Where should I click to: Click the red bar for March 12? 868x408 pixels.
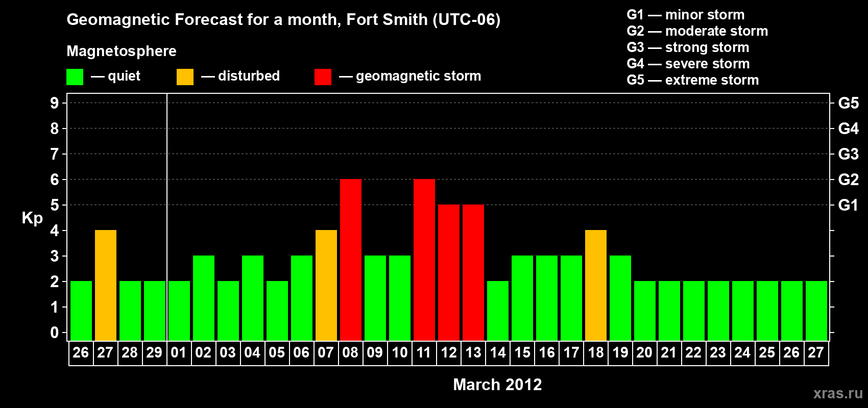click(449, 273)
